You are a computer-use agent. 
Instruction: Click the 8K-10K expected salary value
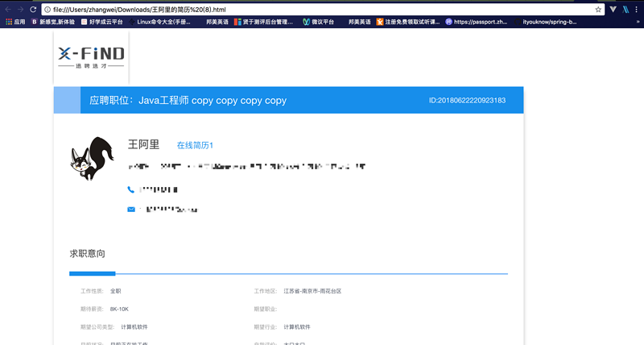[x=119, y=310]
